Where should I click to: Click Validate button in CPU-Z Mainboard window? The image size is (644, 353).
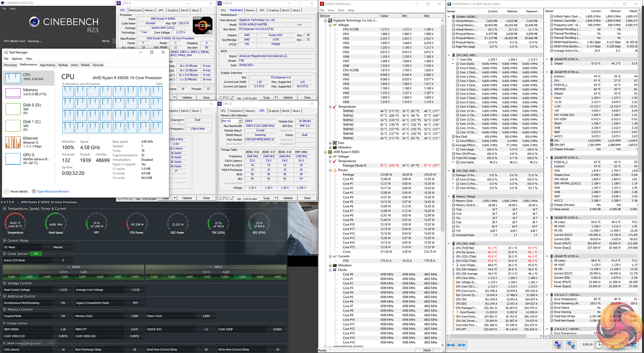click(287, 97)
